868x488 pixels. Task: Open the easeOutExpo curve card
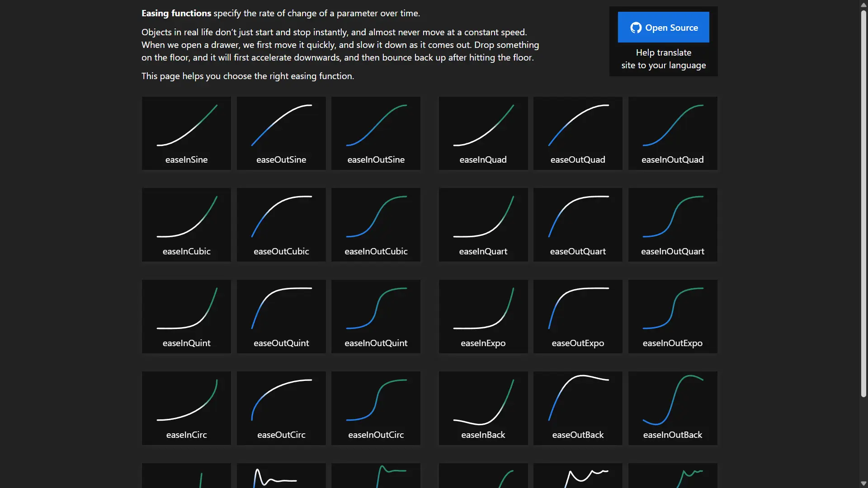[x=577, y=316]
